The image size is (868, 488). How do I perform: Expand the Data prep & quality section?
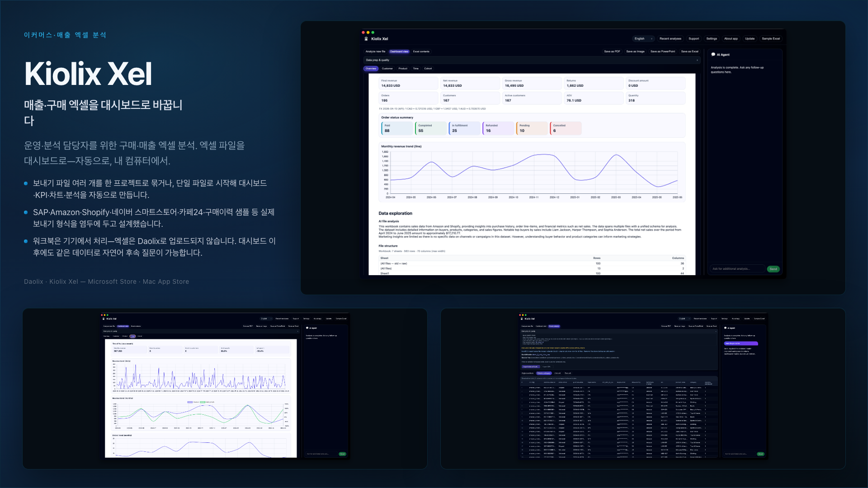pos(532,60)
